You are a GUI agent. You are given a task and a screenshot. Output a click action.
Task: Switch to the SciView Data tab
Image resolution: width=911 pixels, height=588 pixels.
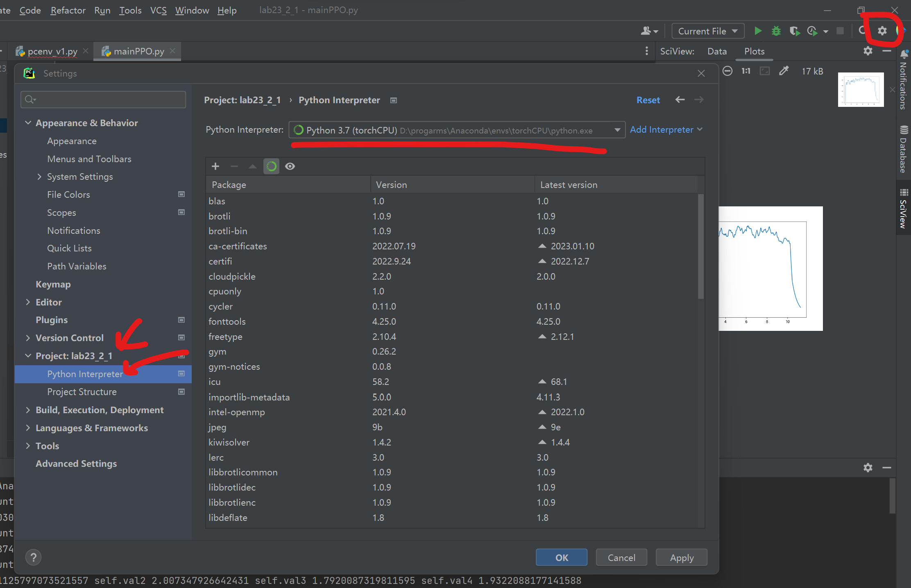tap(717, 51)
